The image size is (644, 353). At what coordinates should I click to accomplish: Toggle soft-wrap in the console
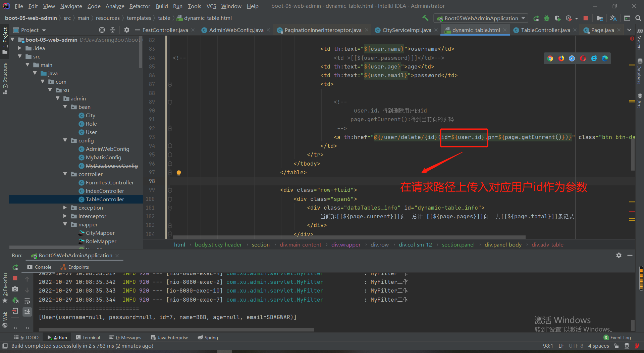point(27,301)
